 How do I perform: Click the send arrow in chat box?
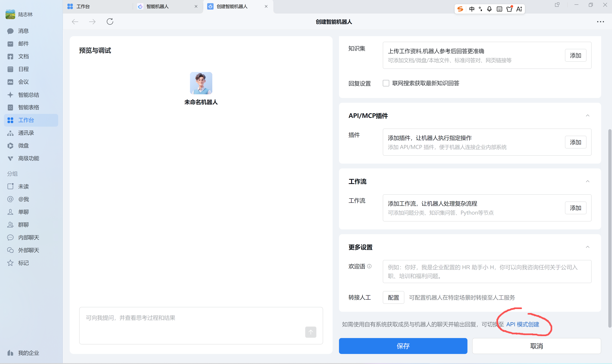[311, 332]
